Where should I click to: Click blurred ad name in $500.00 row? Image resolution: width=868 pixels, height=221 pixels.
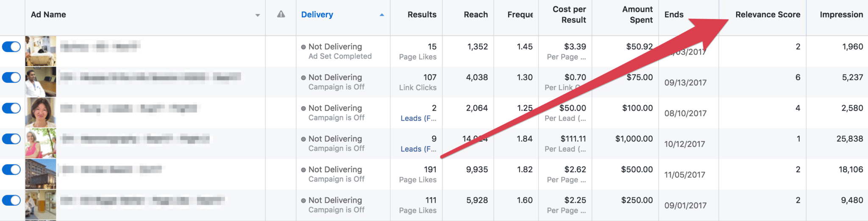111,169
